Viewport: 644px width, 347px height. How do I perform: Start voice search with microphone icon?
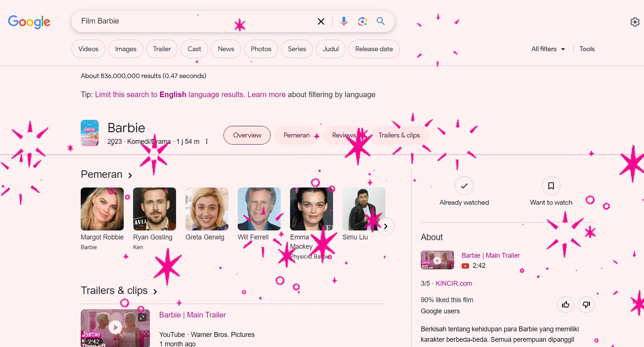coord(344,21)
